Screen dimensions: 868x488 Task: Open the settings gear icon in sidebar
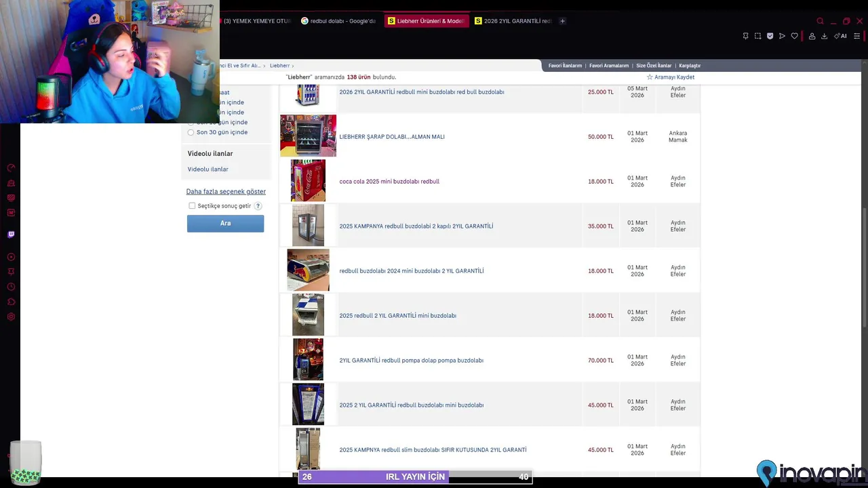point(11,317)
